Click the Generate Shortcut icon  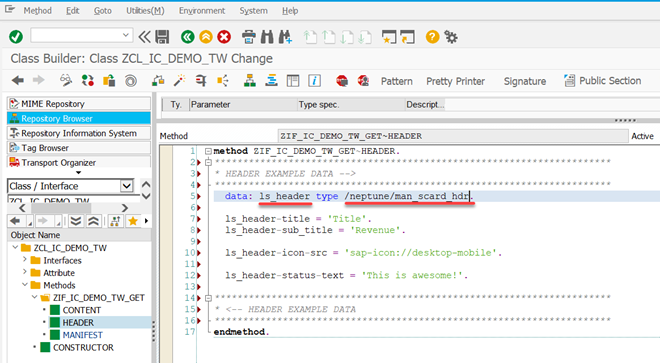[407, 37]
